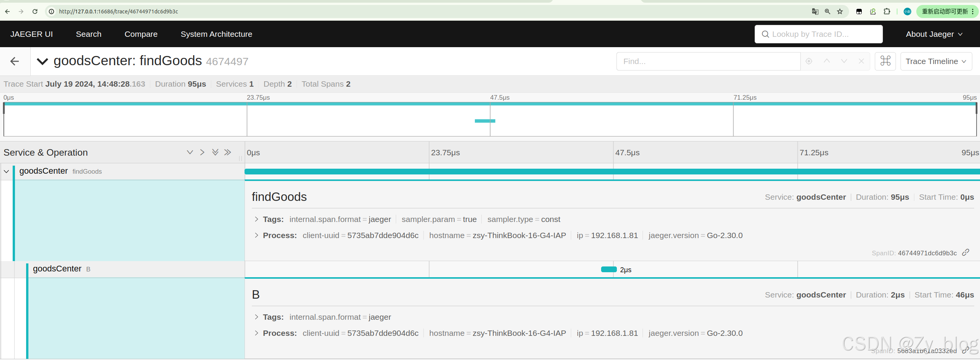Reload the browser page
980x360 pixels.
(x=35, y=12)
